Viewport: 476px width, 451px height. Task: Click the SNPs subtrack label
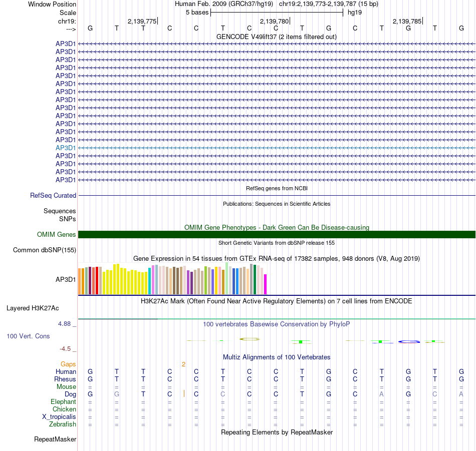click(x=68, y=219)
